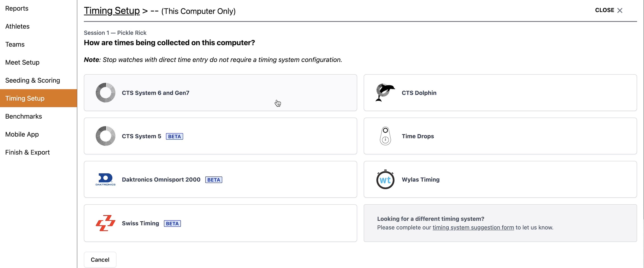Click 'Looking for a different timing system?' heading
The width and height of the screenshot is (644, 268).
[431, 219]
